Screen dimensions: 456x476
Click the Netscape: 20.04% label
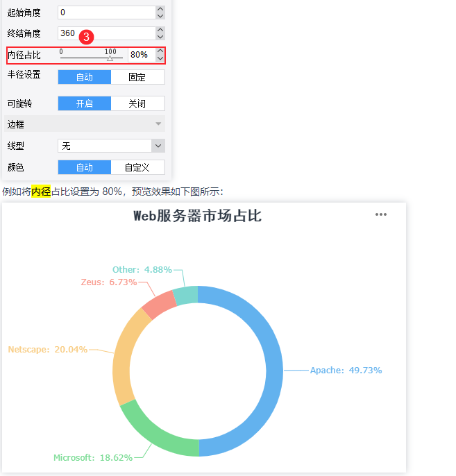tap(48, 350)
